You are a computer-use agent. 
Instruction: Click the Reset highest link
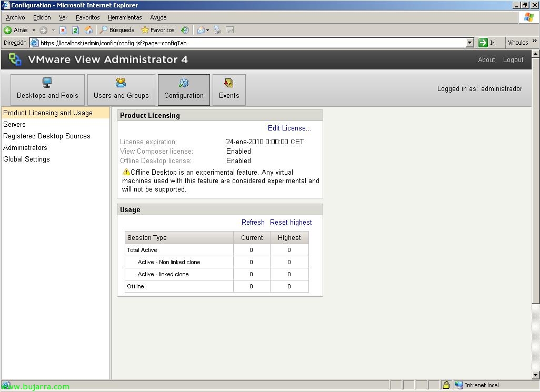click(x=291, y=223)
